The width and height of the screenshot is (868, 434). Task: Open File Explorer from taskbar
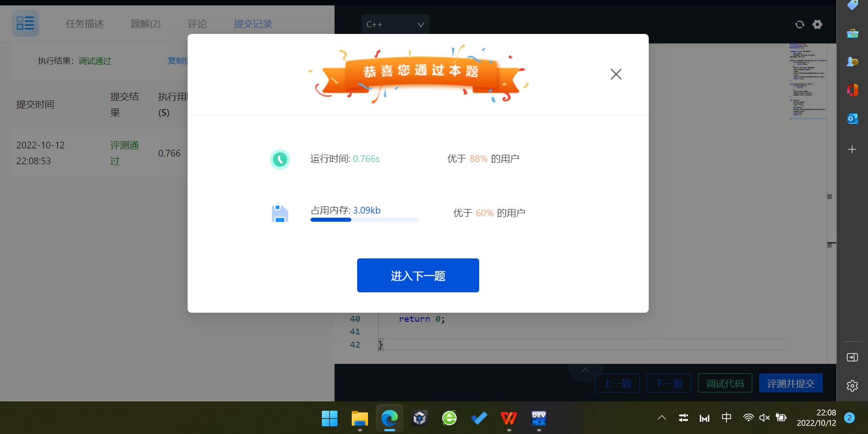pos(360,418)
